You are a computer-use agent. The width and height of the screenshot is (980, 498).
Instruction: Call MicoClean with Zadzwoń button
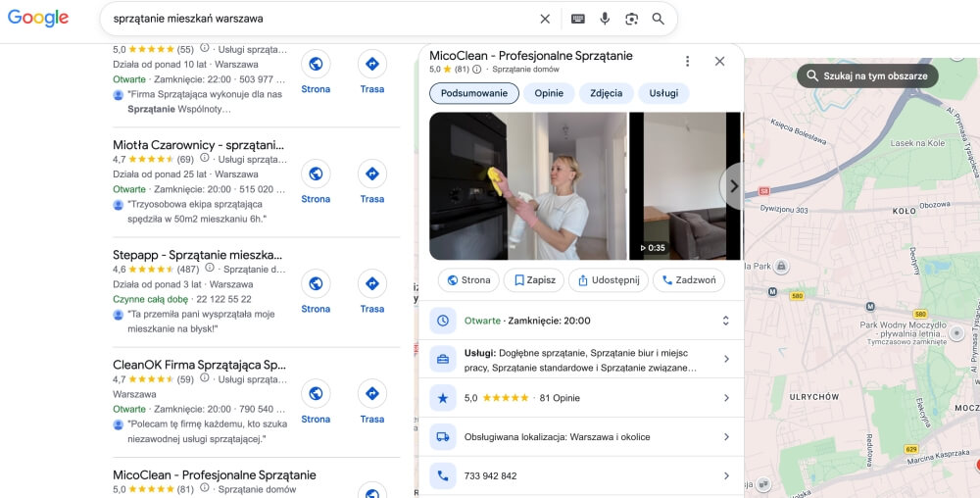pos(689,280)
